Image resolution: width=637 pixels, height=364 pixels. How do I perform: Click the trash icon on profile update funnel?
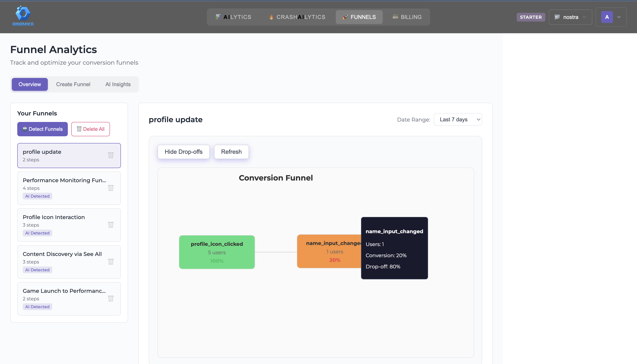[x=111, y=155]
